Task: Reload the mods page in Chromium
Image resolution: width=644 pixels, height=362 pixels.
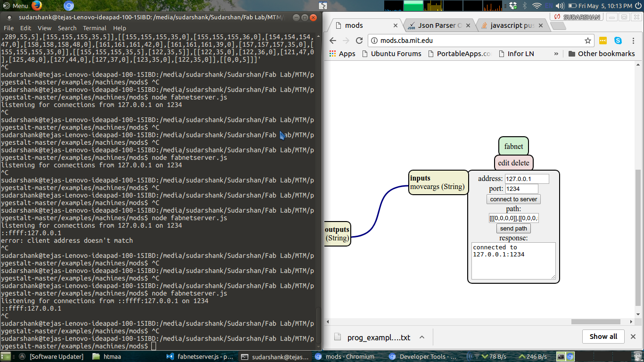Action: pos(359,41)
